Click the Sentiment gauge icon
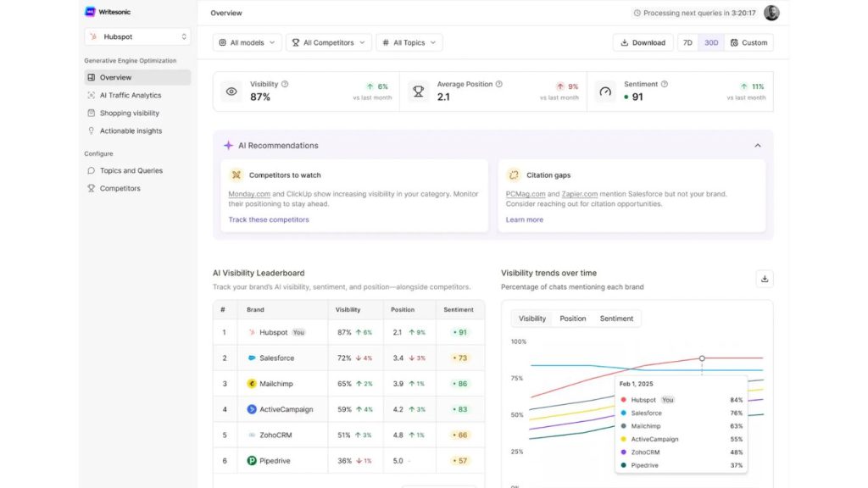The height and width of the screenshot is (488, 868). pyautogui.click(x=605, y=91)
